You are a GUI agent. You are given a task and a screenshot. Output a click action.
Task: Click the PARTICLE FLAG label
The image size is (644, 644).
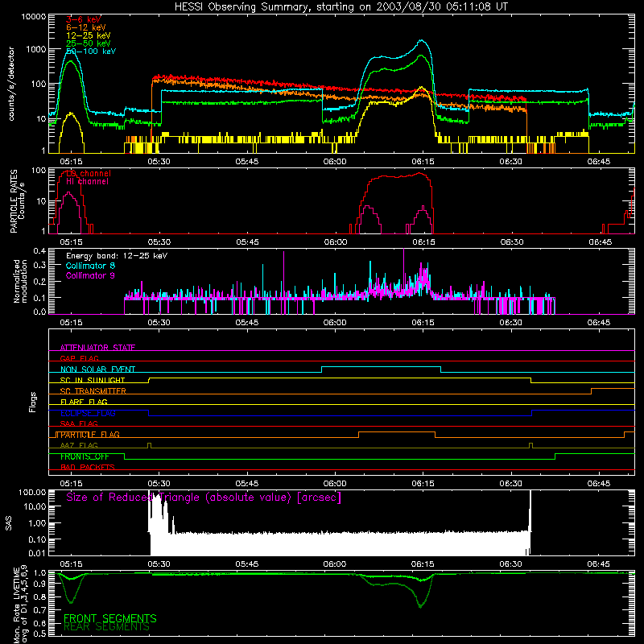[x=90, y=435]
